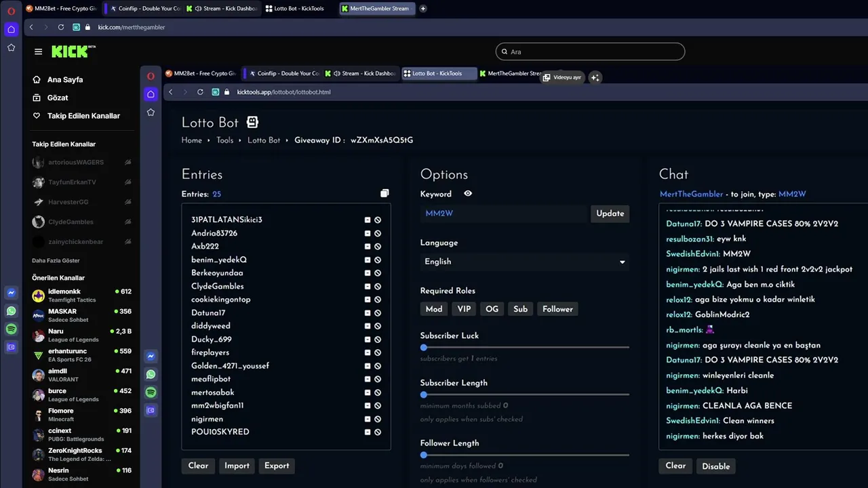Open the home icon in outer Opera sidebar
This screenshot has height=488, width=868.
11,29
